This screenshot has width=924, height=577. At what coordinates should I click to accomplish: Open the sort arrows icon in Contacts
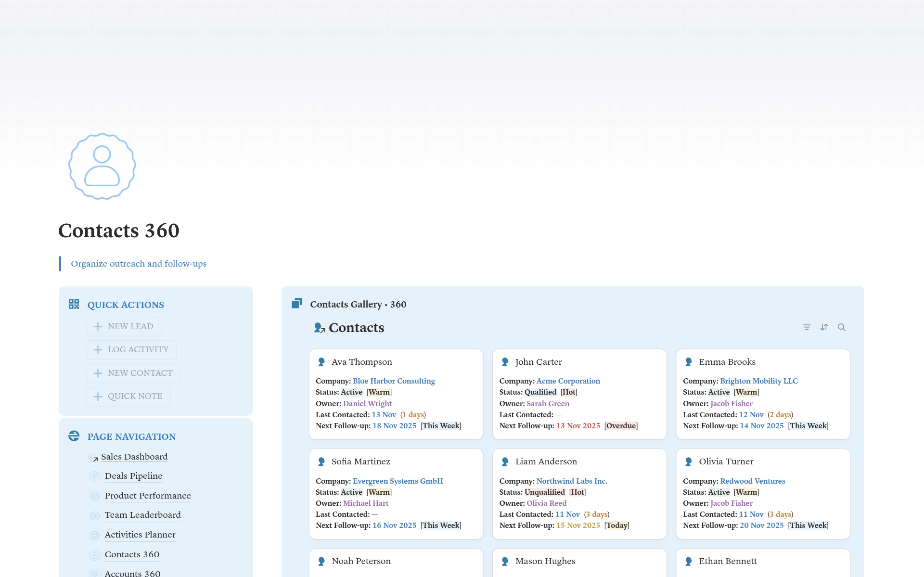tap(824, 327)
